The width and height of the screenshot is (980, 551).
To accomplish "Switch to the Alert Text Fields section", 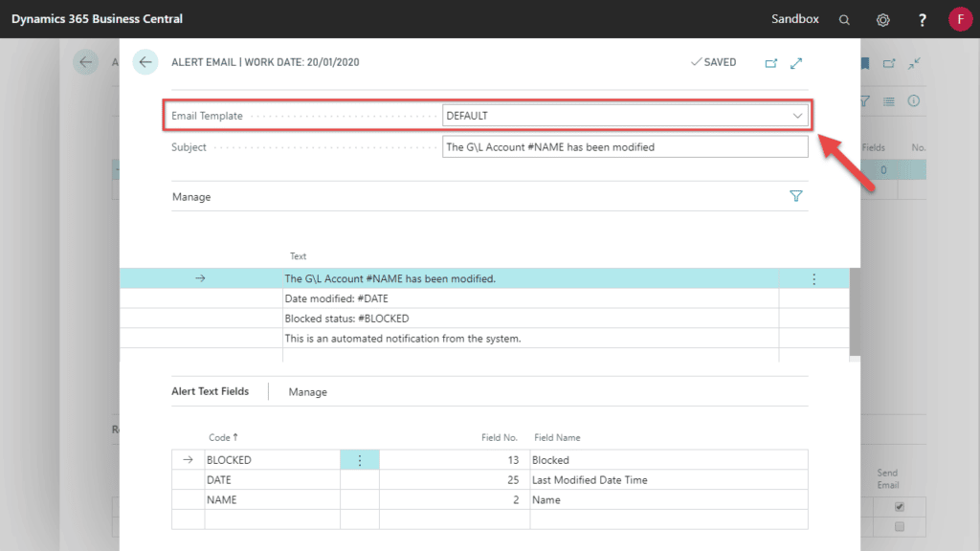I will coord(210,391).
